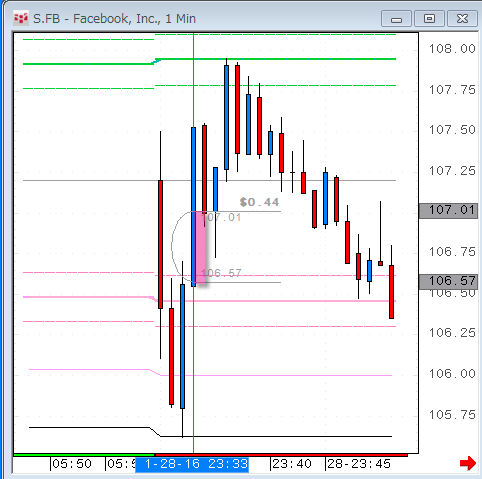The image size is (482, 479).
Task: Click the 107.50 price axis label
Action: tap(452, 130)
